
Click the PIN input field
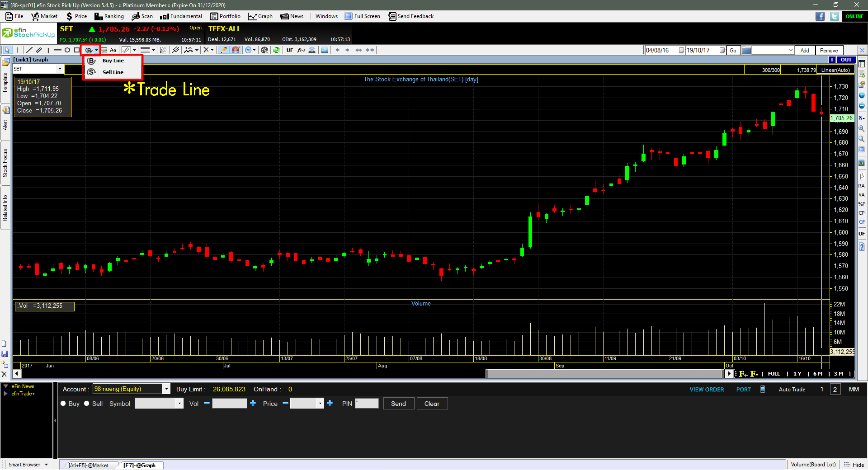pos(367,404)
